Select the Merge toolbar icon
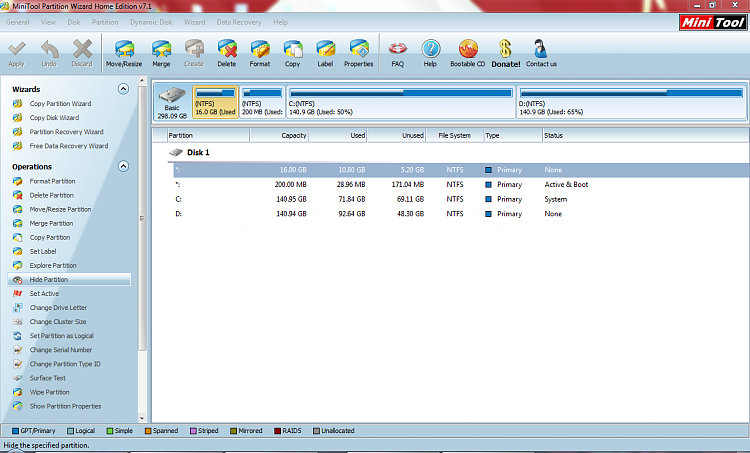This screenshot has height=453, width=750. tap(161, 49)
